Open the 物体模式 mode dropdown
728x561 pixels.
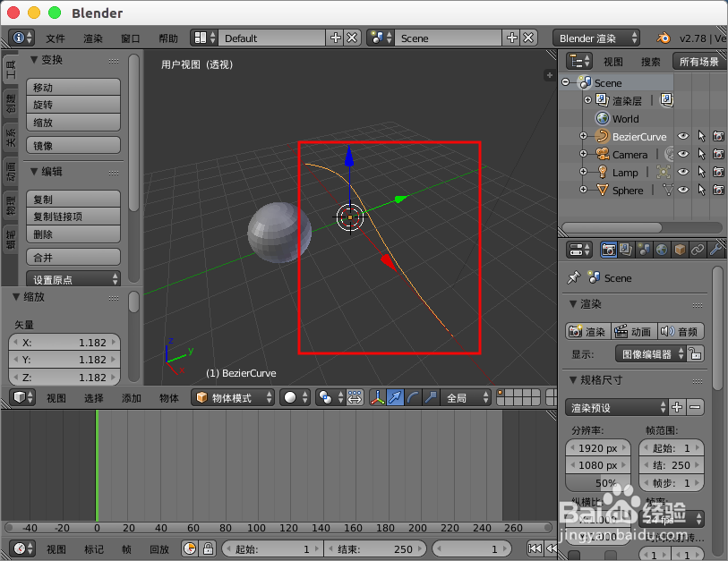coord(226,397)
